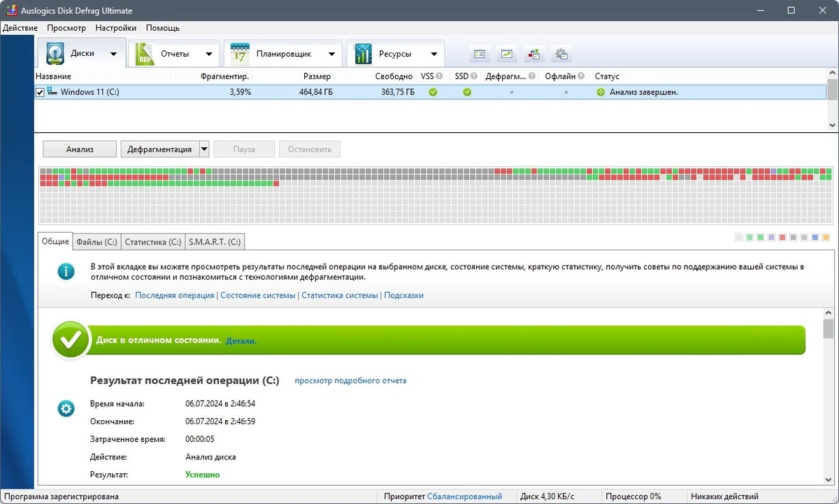
Task: Click the green VSS check mark for Windows 11
Action: (x=433, y=92)
